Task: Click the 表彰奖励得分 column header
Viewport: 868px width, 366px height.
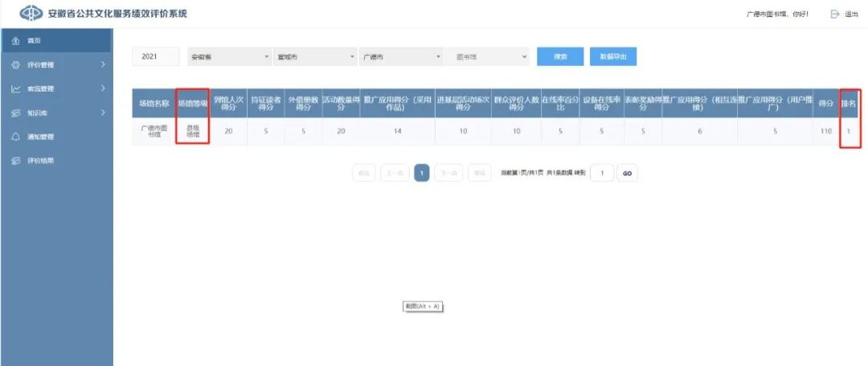Action: point(643,104)
